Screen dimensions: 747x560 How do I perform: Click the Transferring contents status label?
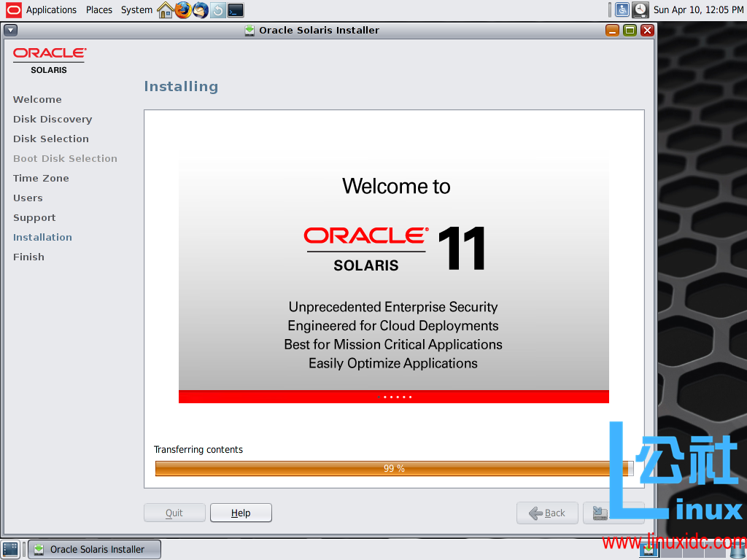pos(198,449)
